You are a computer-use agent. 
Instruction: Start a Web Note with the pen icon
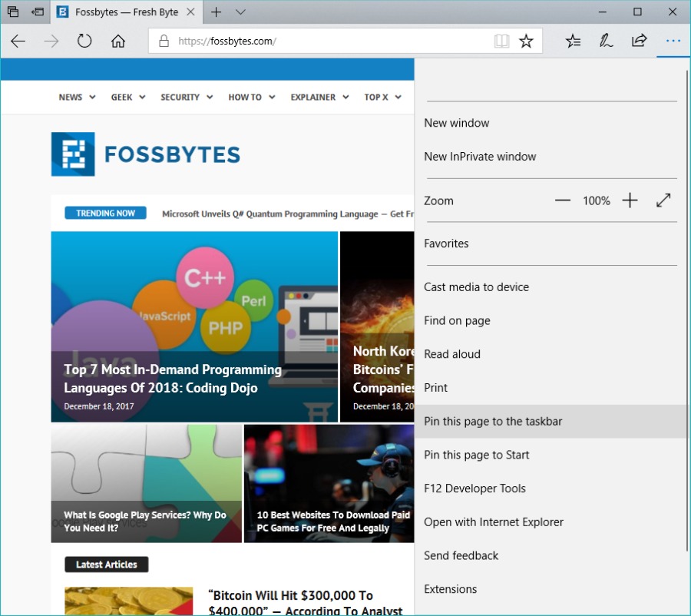[x=606, y=41]
